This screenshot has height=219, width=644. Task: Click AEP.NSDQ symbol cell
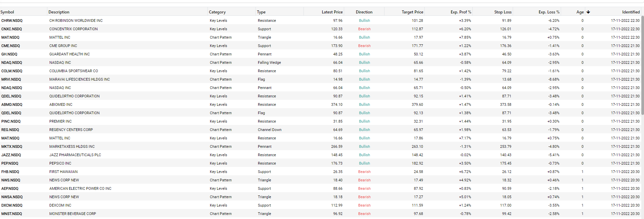[10, 188]
